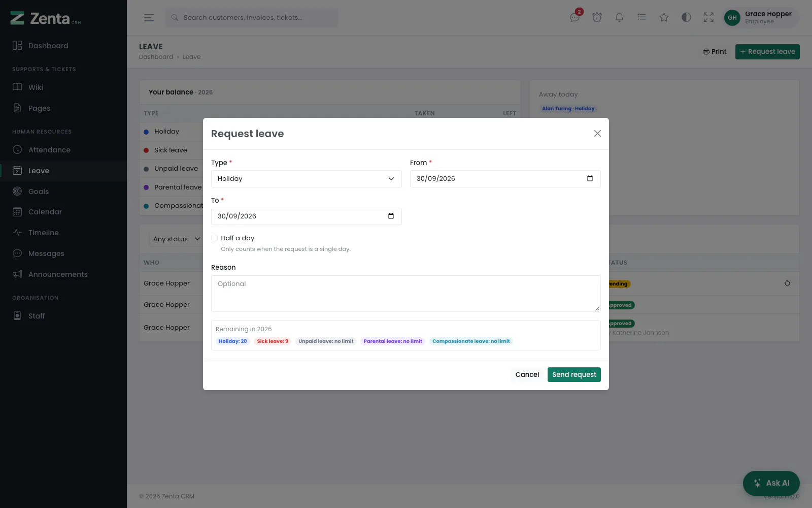
Task: Click the Print button
Action: click(715, 52)
